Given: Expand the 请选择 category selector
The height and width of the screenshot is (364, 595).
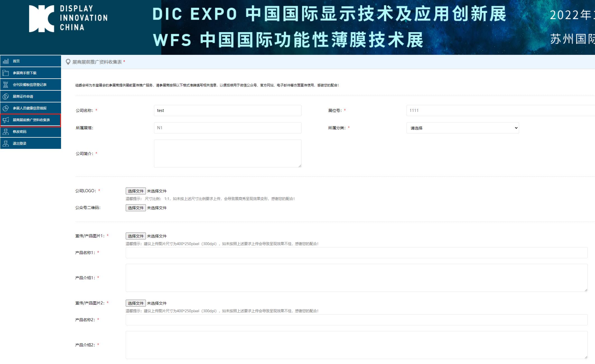Looking at the screenshot, I should click(463, 128).
